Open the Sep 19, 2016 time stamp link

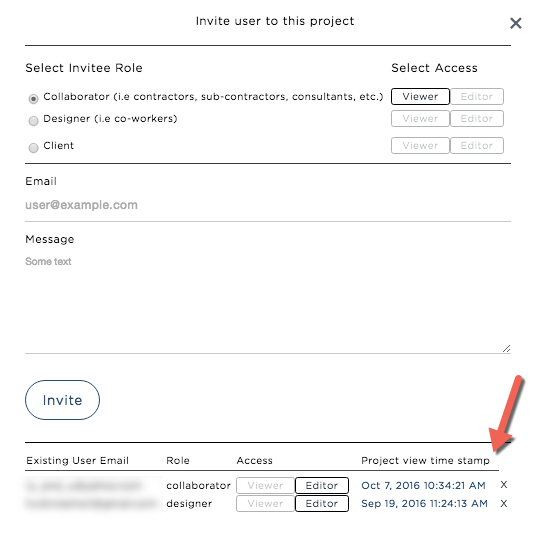(x=424, y=503)
